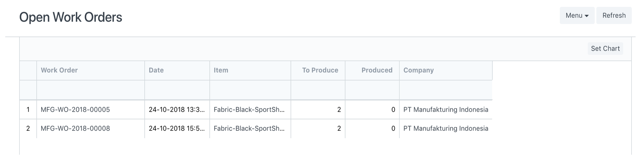Open work order MFG-WO-2018-00005
Viewport: 644px width, 157px height.
75,109
